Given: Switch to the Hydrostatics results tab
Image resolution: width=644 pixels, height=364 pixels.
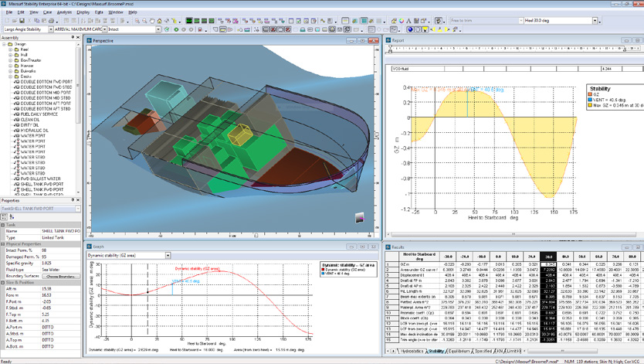Looking at the screenshot, I should click(412, 352).
